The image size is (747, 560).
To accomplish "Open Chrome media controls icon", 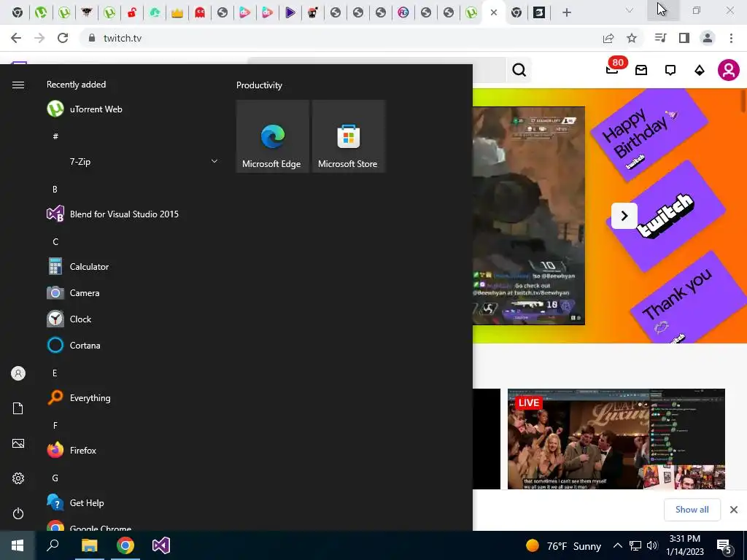I will point(661,38).
